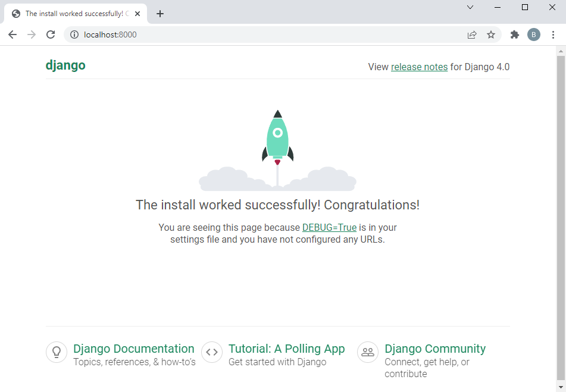The image size is (566, 392).
Task: Open the profile avatar B
Action: coord(533,35)
